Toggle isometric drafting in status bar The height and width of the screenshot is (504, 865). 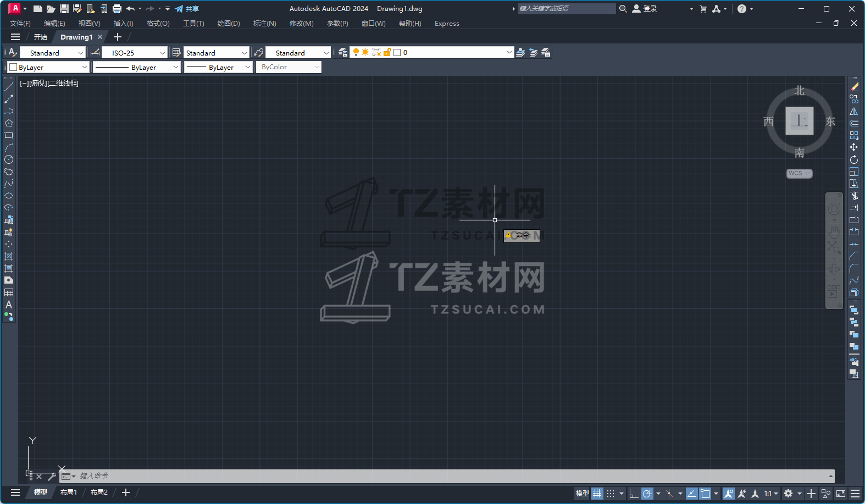tap(669, 494)
